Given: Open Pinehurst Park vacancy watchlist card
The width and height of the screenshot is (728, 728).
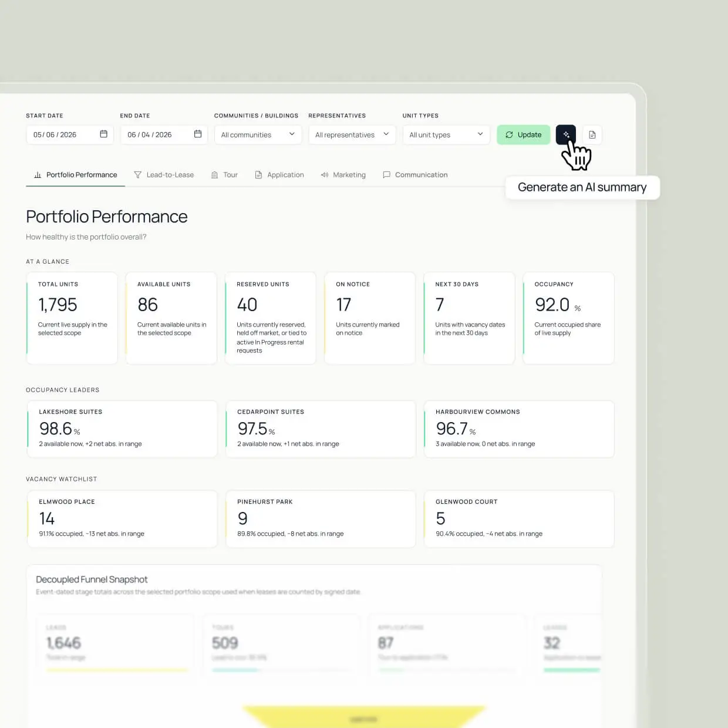Looking at the screenshot, I should click(x=321, y=519).
